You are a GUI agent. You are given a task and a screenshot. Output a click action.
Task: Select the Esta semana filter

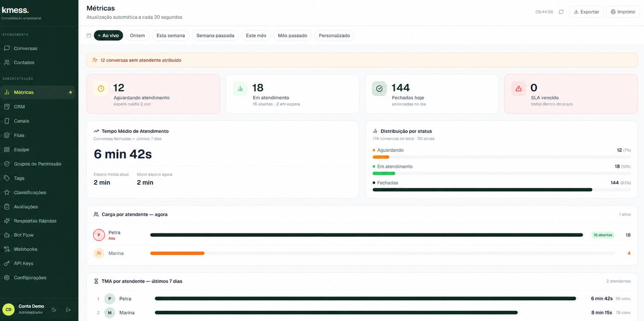(x=171, y=35)
